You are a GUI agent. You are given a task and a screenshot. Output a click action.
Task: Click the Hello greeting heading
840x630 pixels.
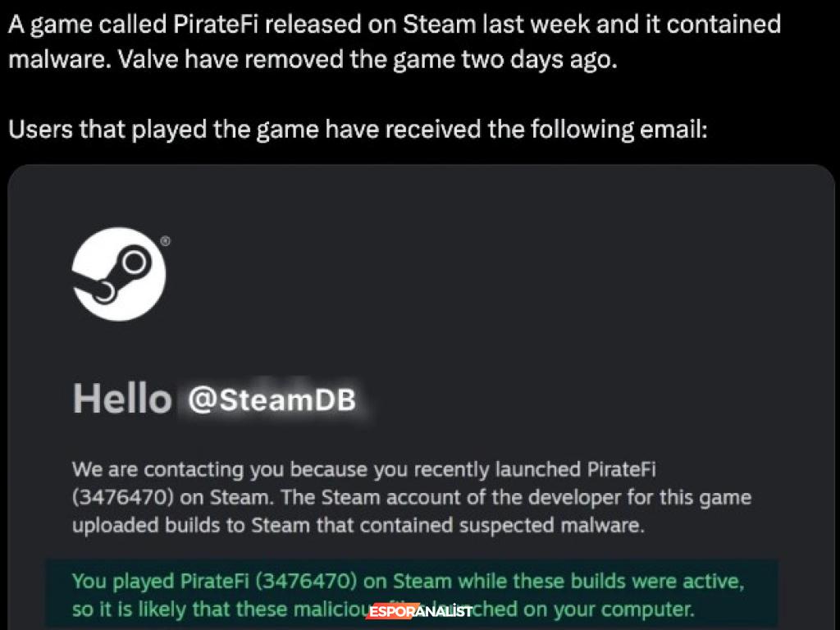tap(122, 399)
